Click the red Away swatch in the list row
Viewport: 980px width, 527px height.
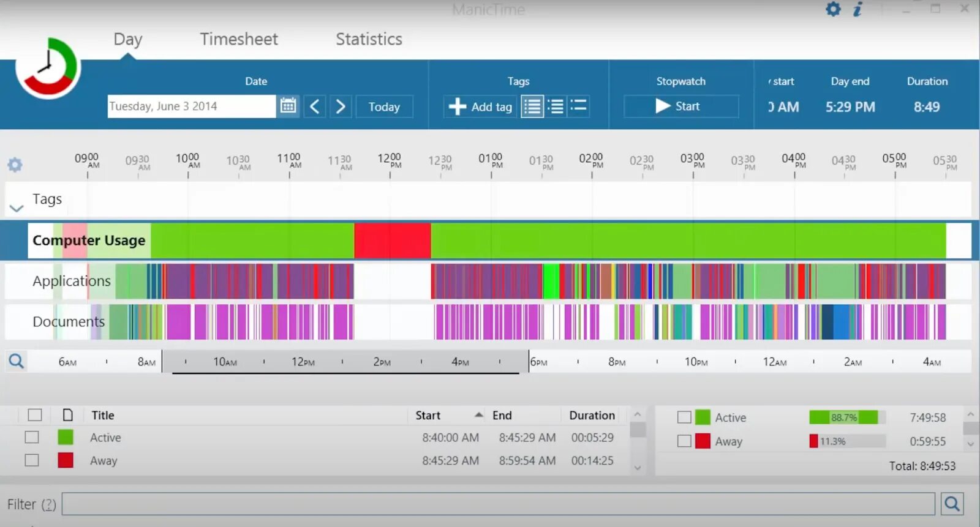click(66, 460)
